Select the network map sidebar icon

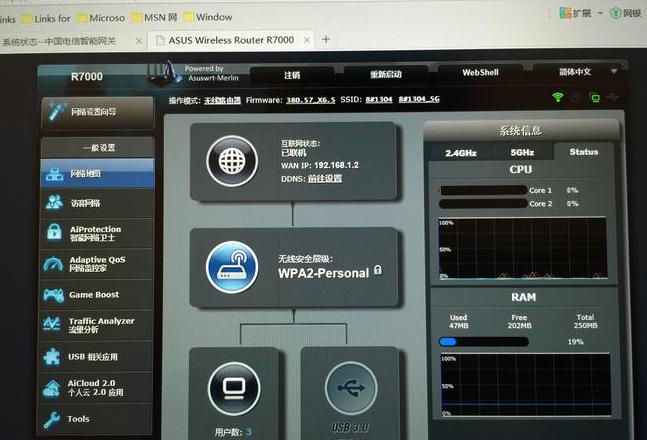pos(54,174)
